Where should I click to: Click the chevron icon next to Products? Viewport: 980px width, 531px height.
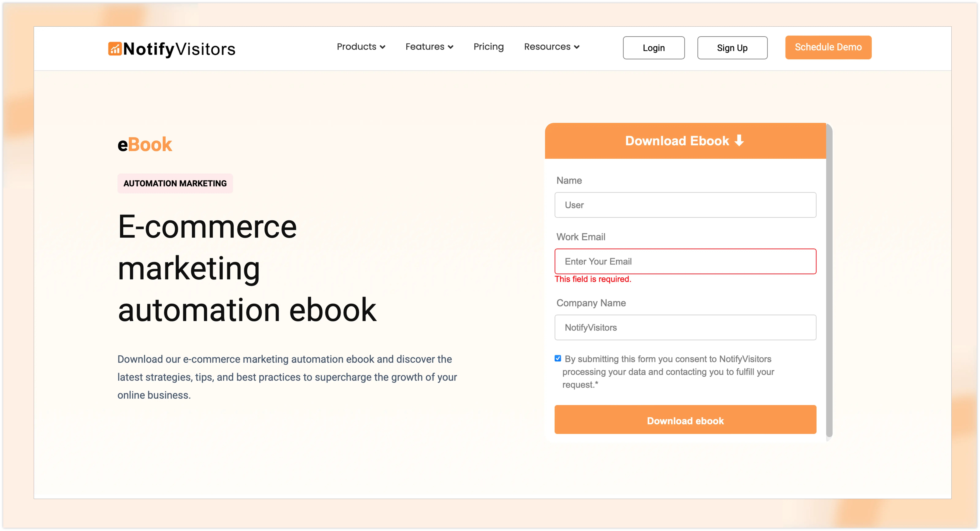tap(383, 47)
